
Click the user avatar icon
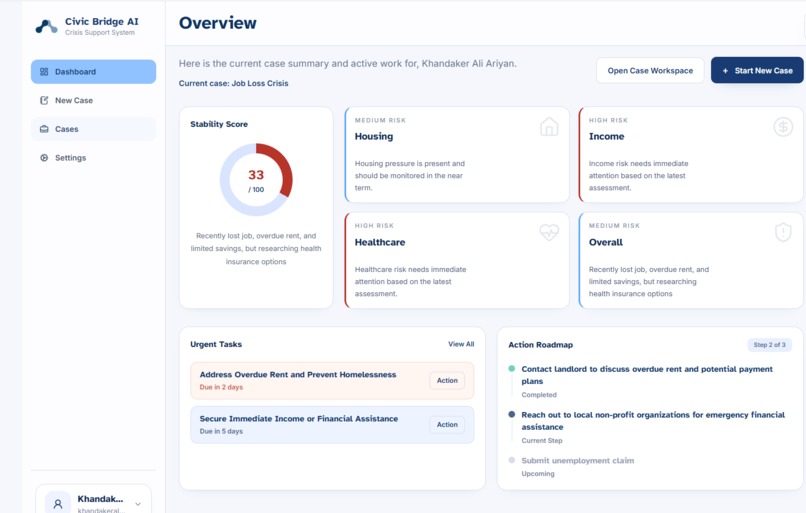click(x=58, y=503)
